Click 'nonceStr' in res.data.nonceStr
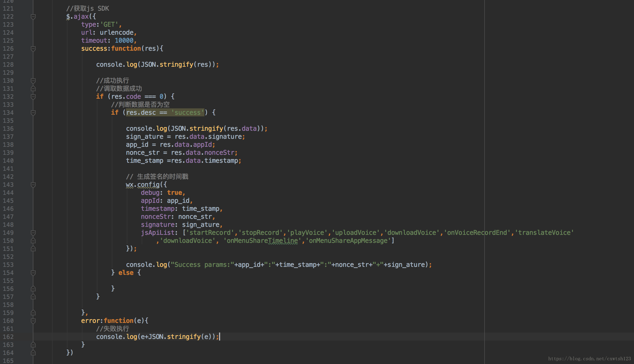Image resolution: width=634 pixels, height=364 pixels. (219, 153)
